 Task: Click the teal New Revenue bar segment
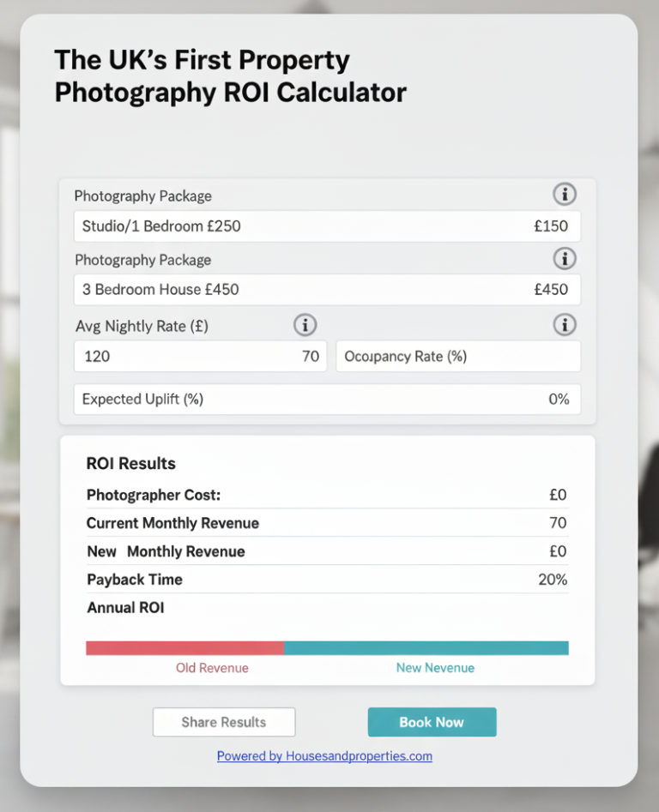click(426, 648)
